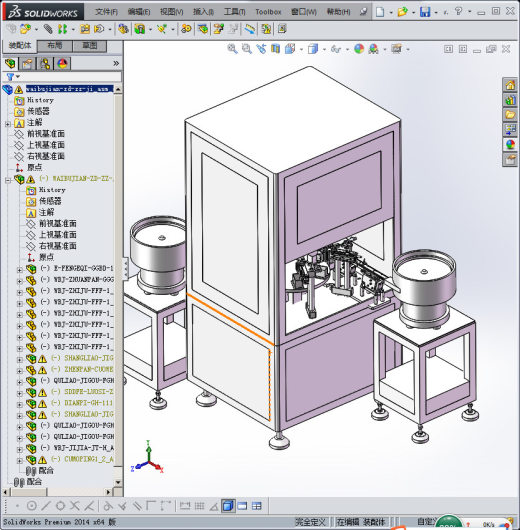Click the Save disk icon in title bar
This screenshot has width=520, height=530.
pyautogui.click(x=425, y=12)
